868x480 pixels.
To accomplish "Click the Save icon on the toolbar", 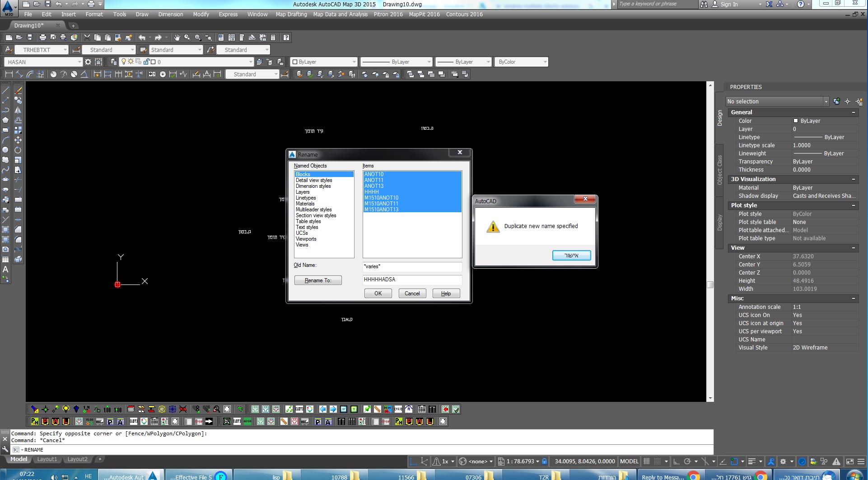I will (29, 37).
